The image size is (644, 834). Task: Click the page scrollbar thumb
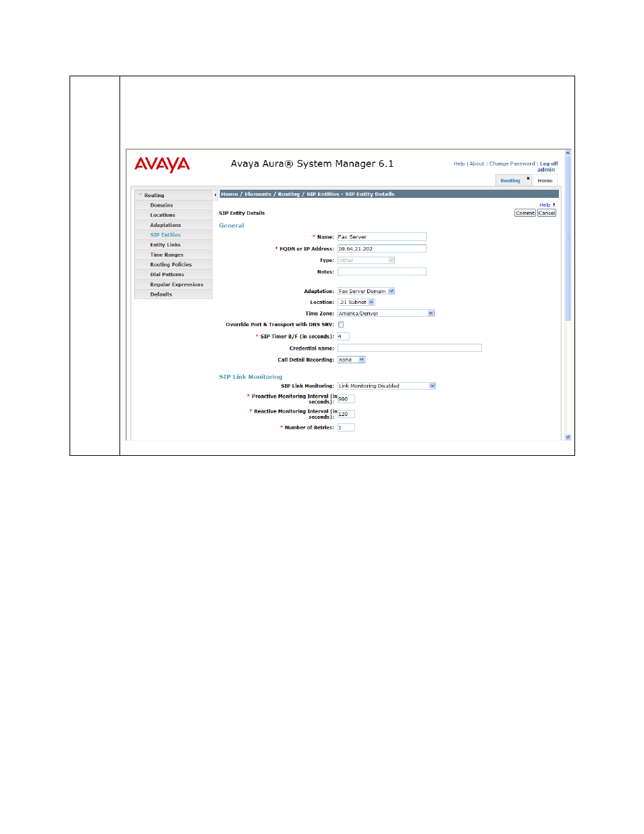[568, 238]
